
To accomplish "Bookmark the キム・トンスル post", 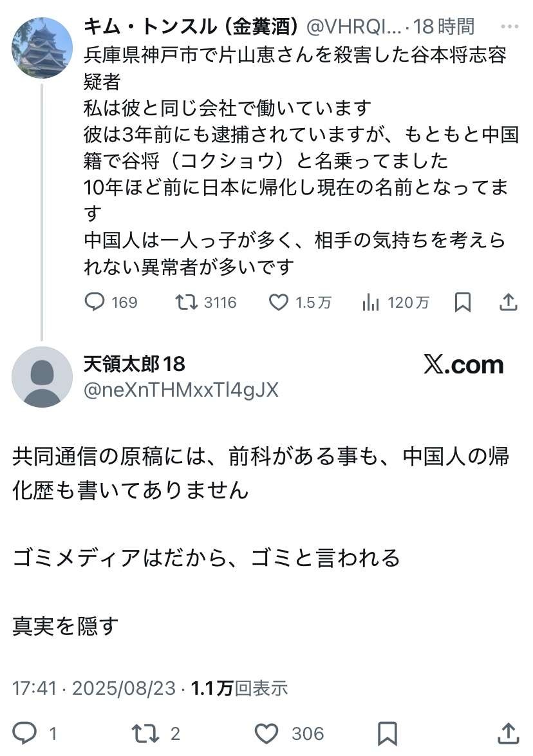I will tap(462, 302).
